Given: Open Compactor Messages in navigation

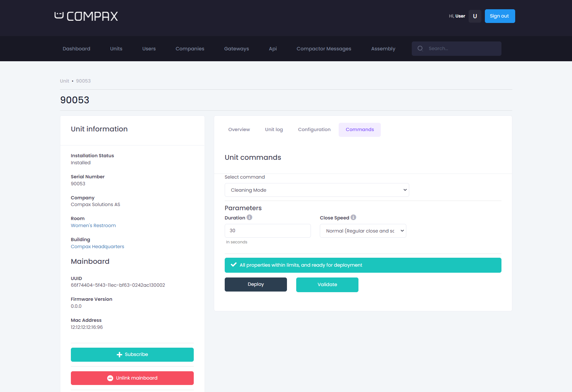Looking at the screenshot, I should 324,49.
